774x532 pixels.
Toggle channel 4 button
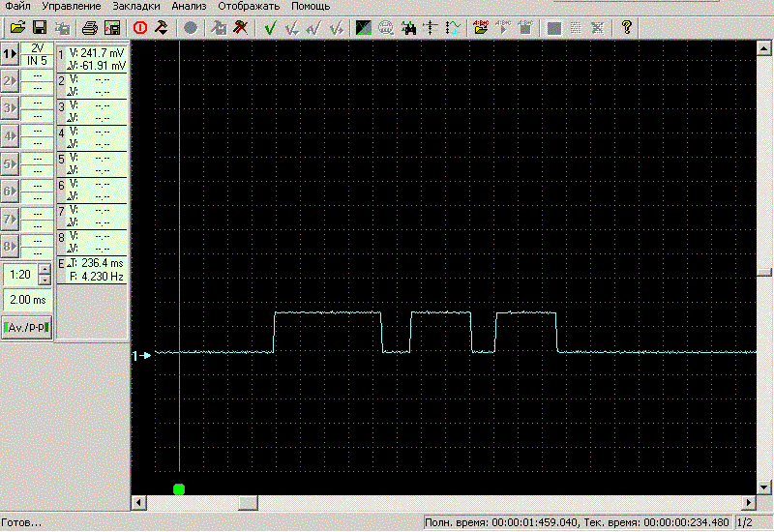[10, 135]
